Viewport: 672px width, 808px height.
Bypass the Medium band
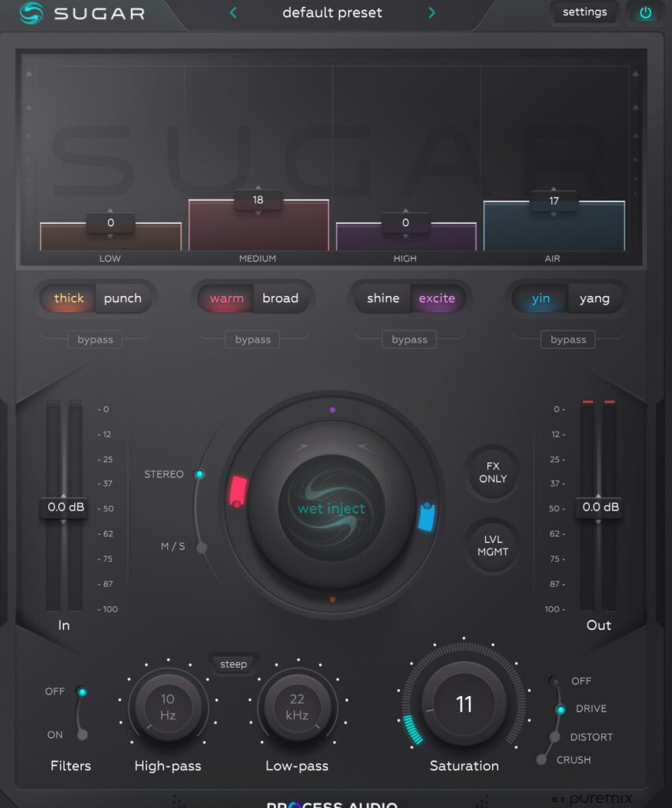252,339
